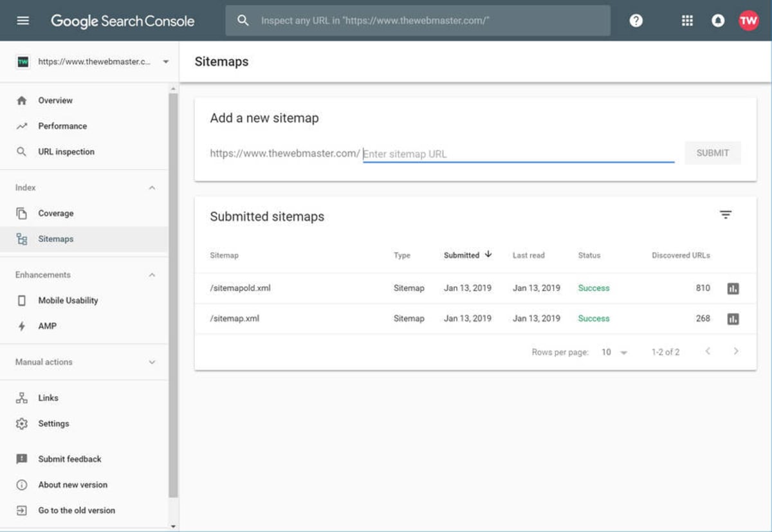Open the /sitemap.xml sitemap row
This screenshot has width=772, height=532.
pos(475,318)
